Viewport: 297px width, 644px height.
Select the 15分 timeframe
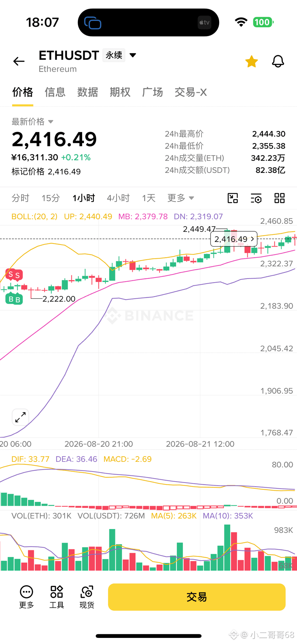[x=51, y=198]
